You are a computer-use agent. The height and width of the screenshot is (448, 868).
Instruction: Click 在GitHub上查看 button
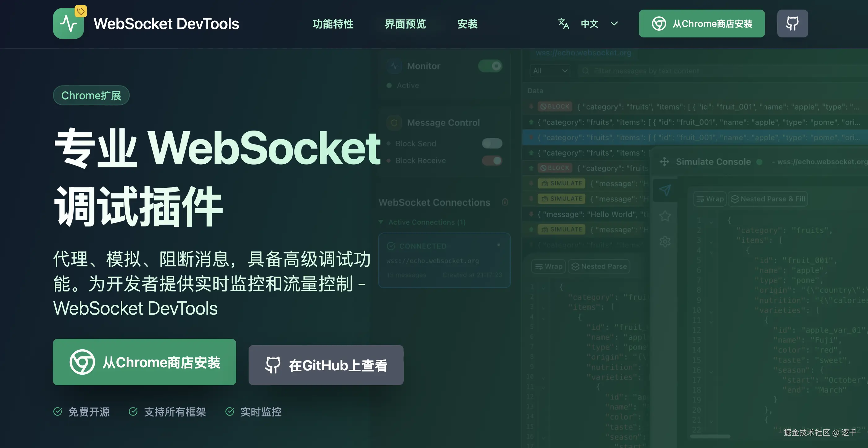tap(326, 365)
